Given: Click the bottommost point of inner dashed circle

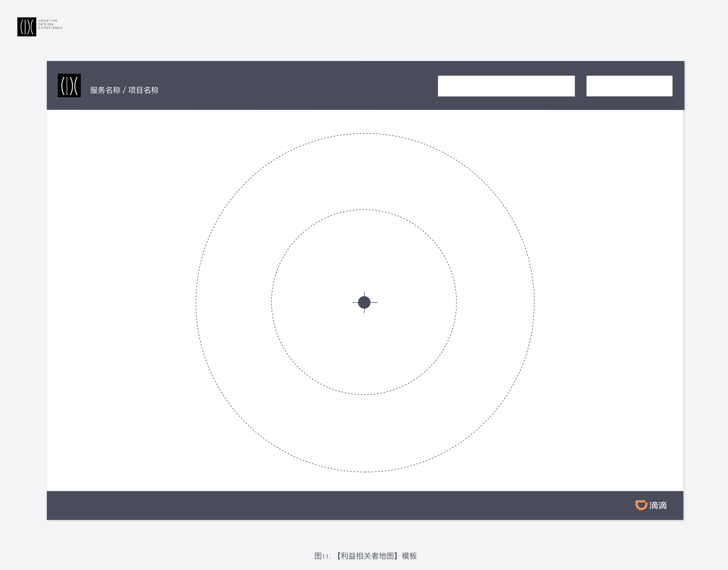Looking at the screenshot, I should click(x=364, y=395).
